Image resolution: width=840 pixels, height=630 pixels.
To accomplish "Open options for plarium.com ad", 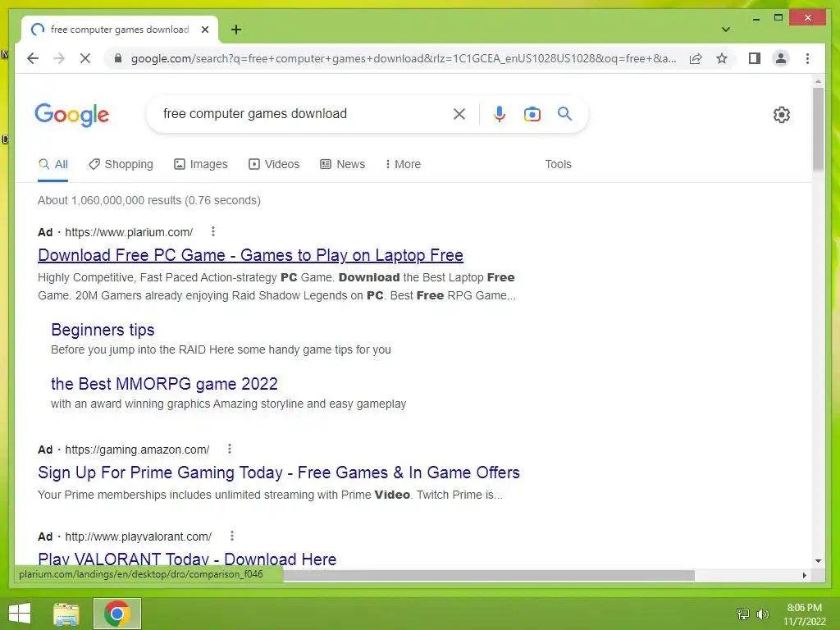I will 213,231.
